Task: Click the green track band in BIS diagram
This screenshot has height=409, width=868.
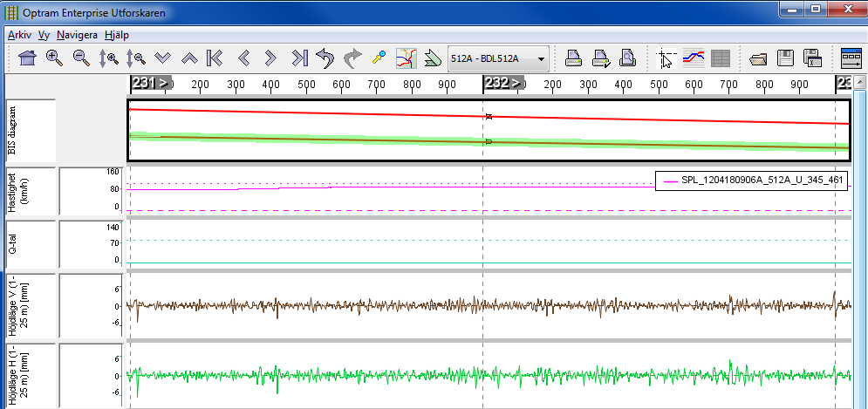Action: 489,141
